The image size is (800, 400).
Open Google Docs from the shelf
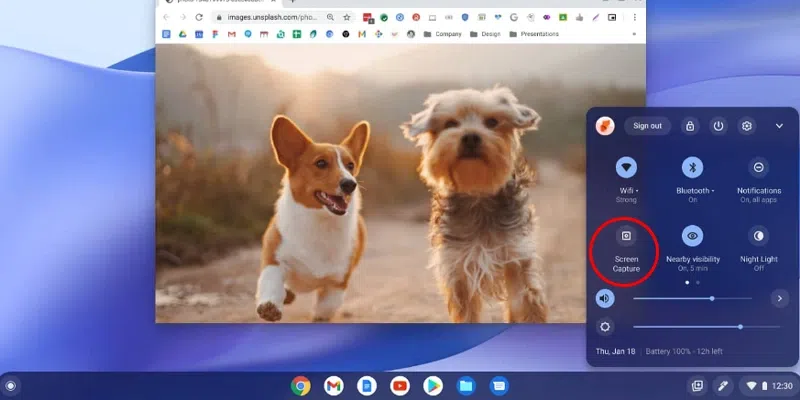[x=367, y=386]
